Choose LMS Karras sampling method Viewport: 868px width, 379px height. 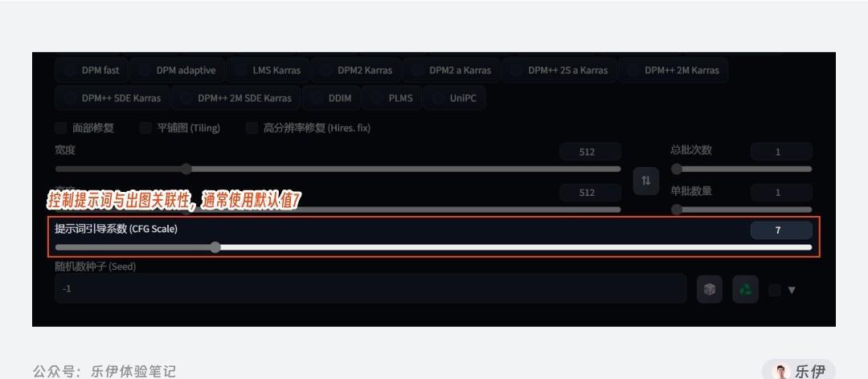coord(268,71)
